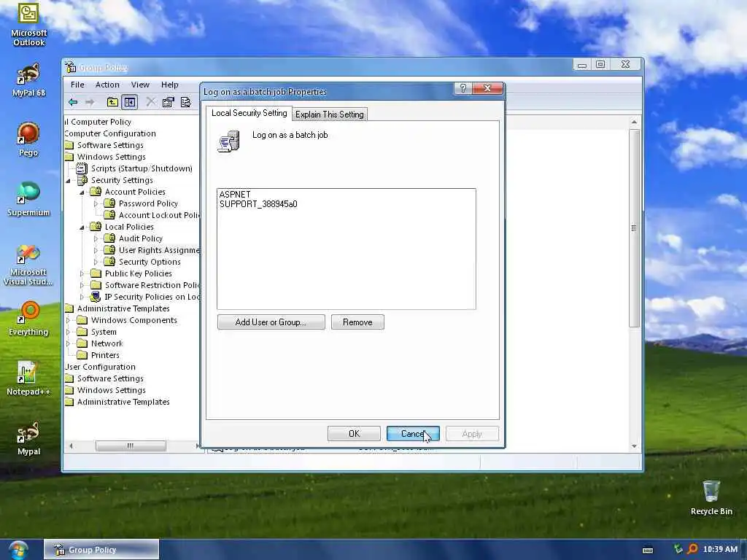Click the right pane vertical scrollbar thumb
The image size is (747, 560).
[634, 228]
